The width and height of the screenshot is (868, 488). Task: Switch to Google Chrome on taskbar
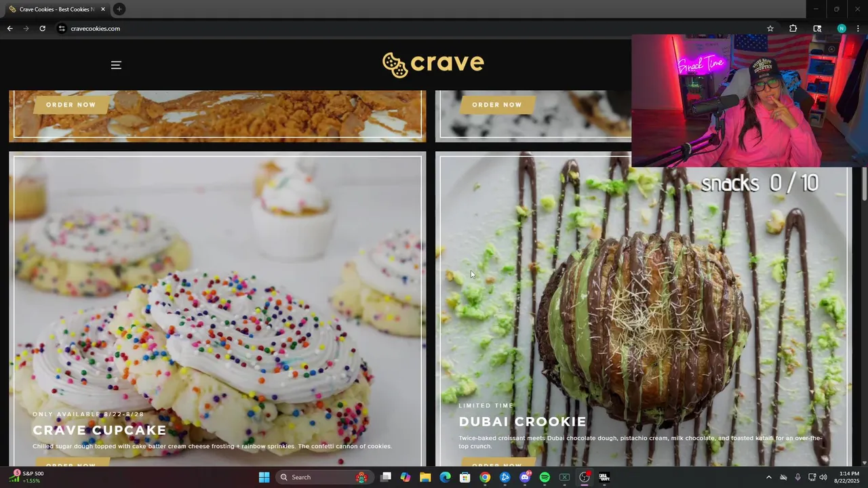(485, 477)
